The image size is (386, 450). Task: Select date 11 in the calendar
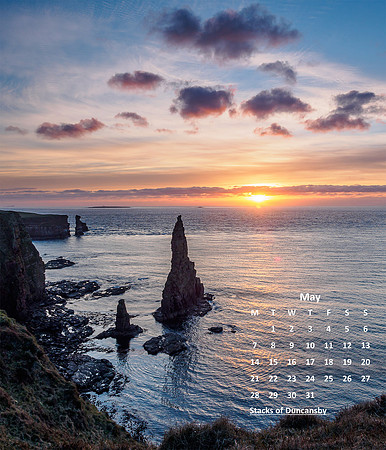[x=329, y=345]
